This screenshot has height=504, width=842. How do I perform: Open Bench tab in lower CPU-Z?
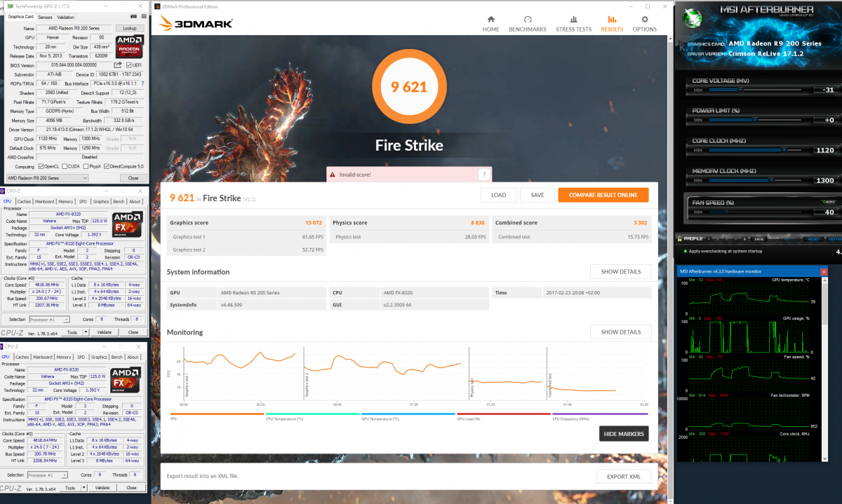click(118, 357)
